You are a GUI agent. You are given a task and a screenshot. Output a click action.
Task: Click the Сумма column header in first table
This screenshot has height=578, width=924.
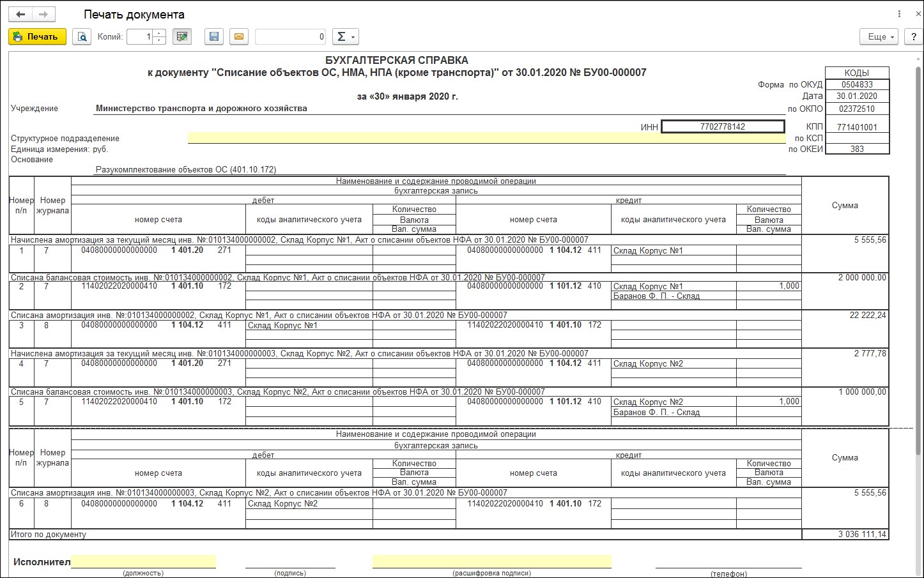coord(845,206)
